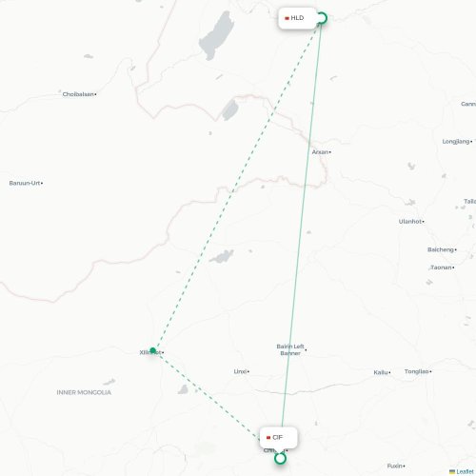
Task: Click the Baruun-Urt city label
Action: (x=25, y=183)
